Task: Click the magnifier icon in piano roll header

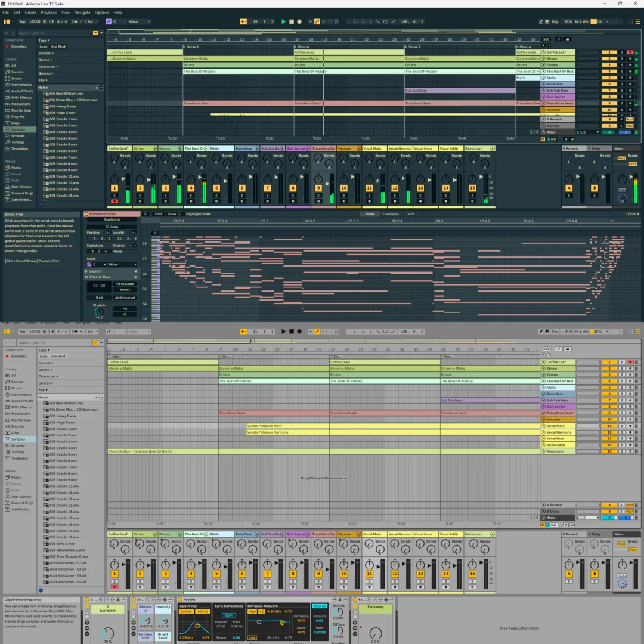Action: (x=145, y=214)
